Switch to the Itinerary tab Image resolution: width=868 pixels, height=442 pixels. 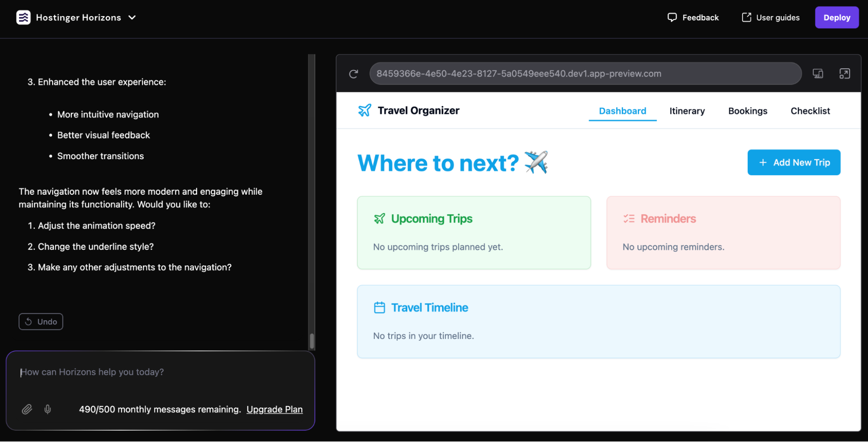click(687, 111)
